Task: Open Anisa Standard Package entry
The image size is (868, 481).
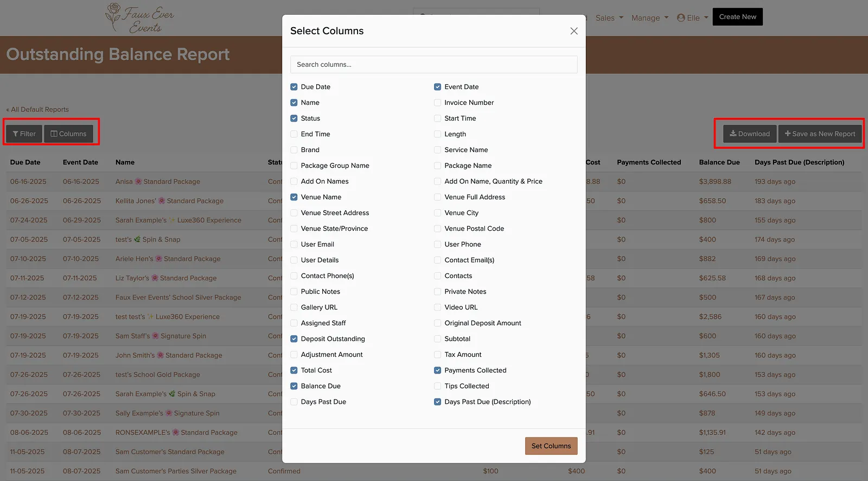Action: coord(158,181)
